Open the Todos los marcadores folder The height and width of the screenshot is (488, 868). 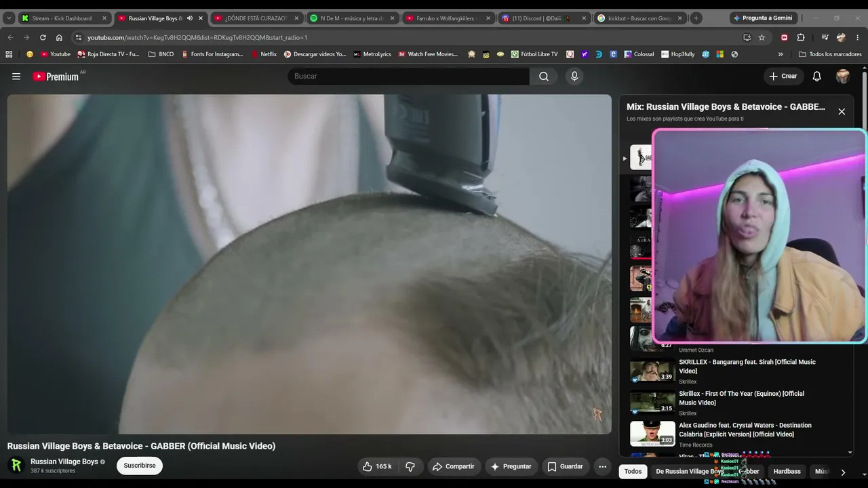[830, 54]
